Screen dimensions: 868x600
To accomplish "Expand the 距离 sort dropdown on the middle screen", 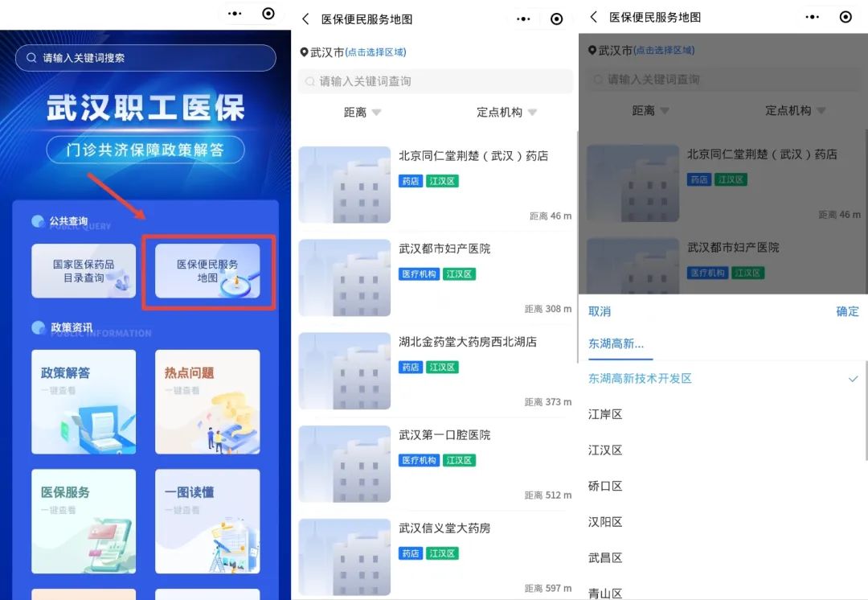I will (x=362, y=113).
